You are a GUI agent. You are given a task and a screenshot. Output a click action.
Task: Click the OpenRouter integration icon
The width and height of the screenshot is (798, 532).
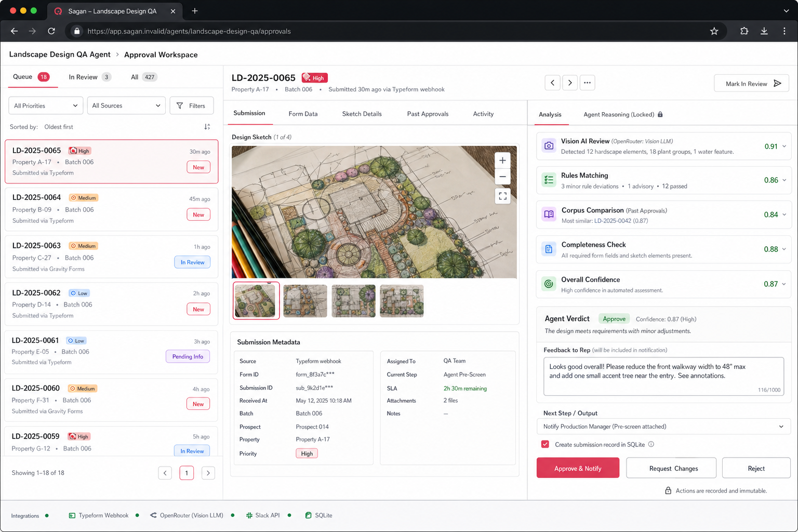pyautogui.click(x=153, y=515)
